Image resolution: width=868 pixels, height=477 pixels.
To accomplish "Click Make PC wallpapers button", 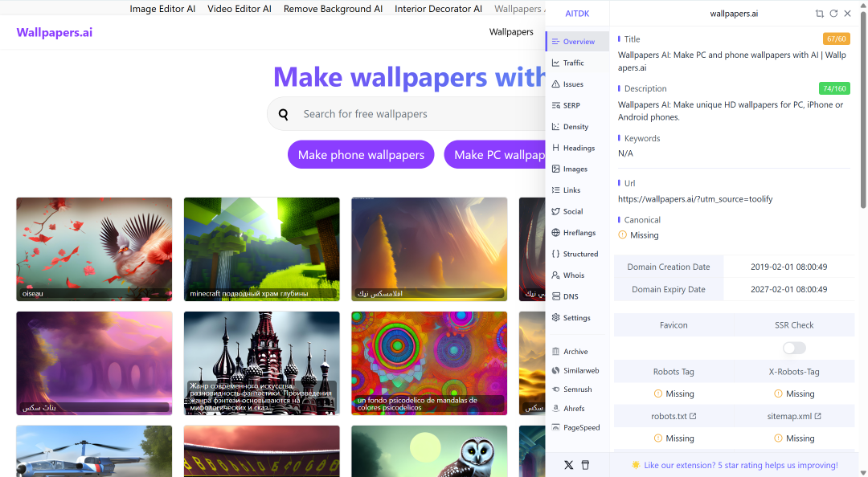I will coord(494,155).
